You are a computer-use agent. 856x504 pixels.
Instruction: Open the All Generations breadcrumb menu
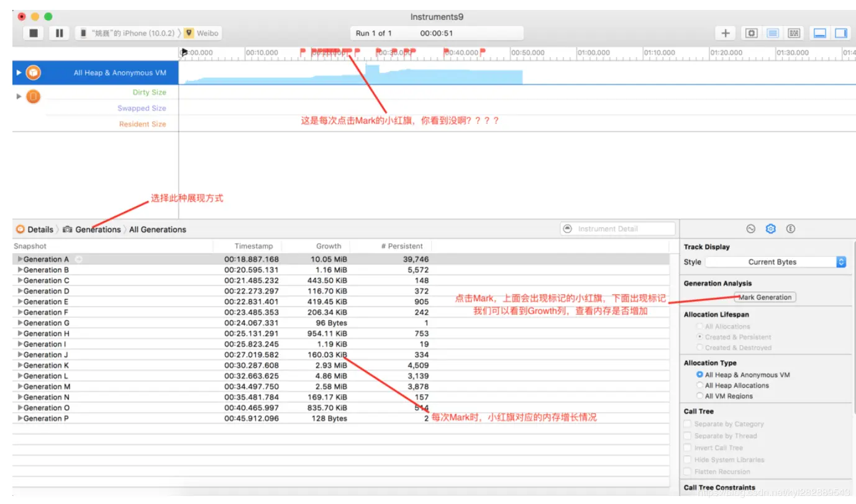pyautogui.click(x=158, y=229)
